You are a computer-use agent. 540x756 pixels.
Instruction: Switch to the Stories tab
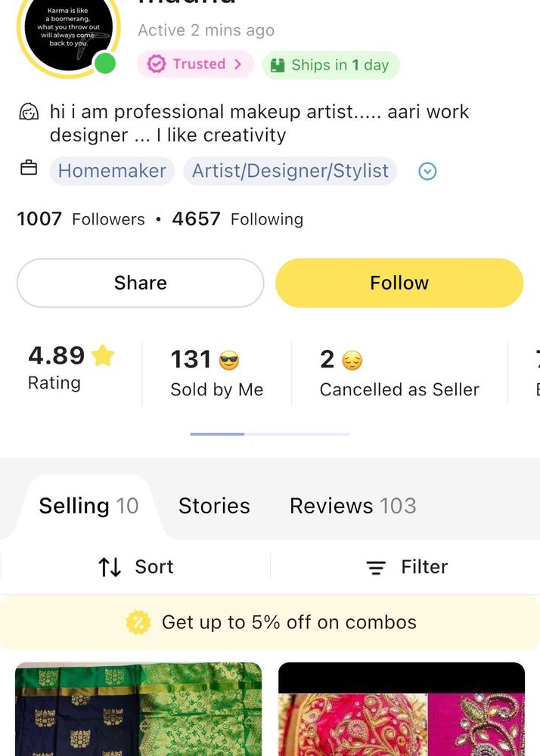point(214,505)
